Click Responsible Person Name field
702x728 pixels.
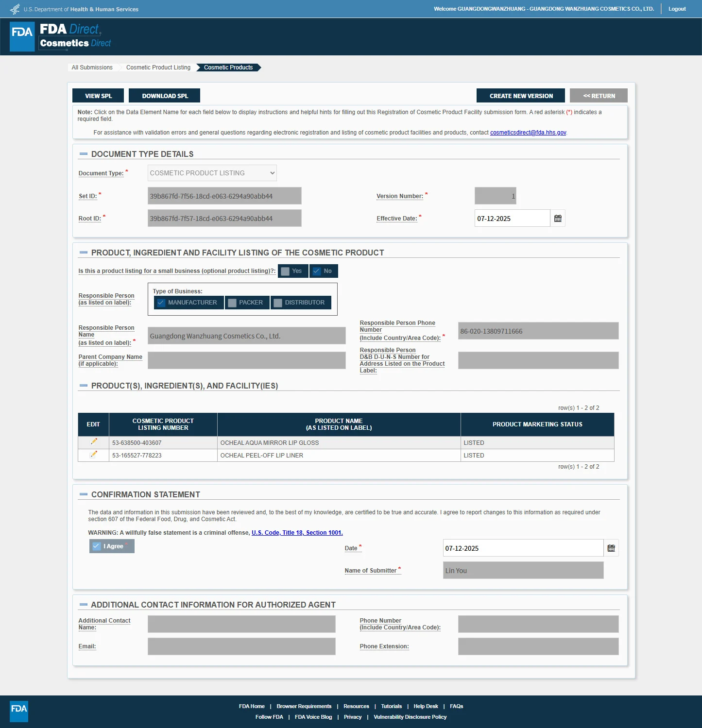pyautogui.click(x=247, y=336)
